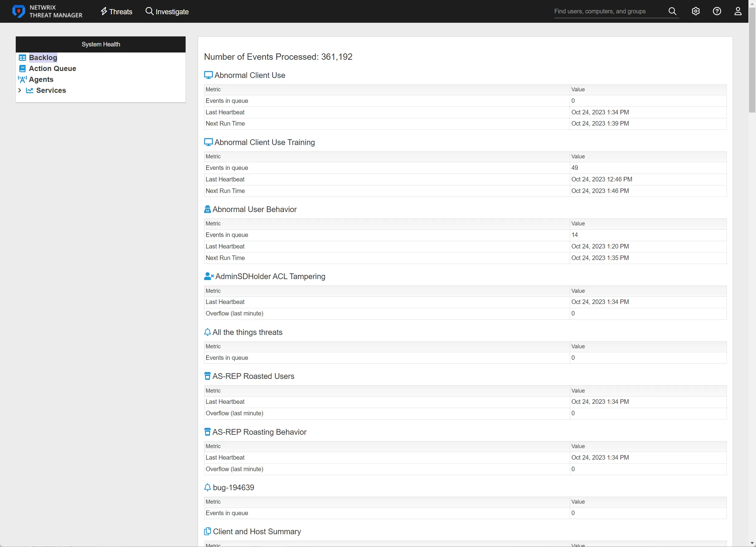
Task: Open the Threats menu
Action: point(116,12)
